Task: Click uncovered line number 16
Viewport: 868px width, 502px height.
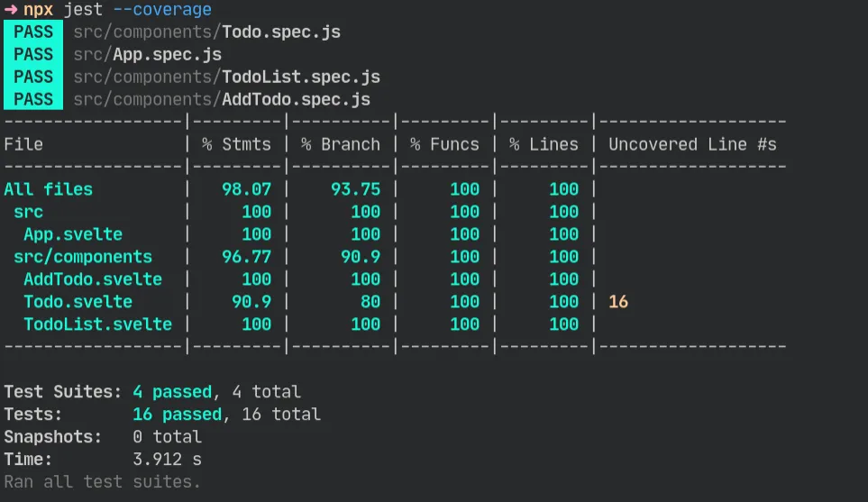Action: coord(618,302)
